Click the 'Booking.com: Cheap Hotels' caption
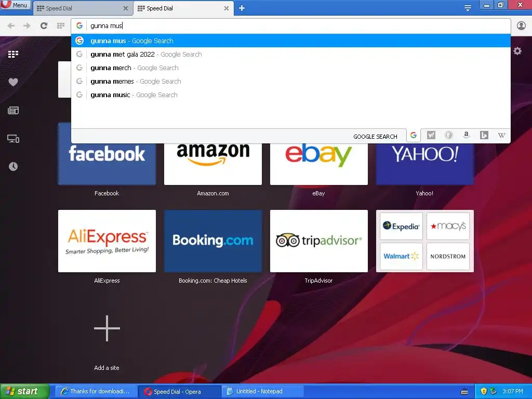The image size is (532, 399). click(212, 281)
